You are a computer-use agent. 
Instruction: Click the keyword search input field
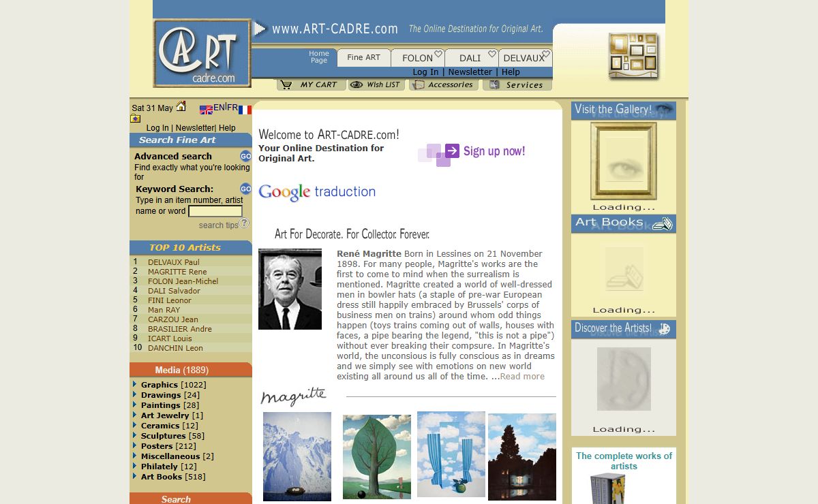click(215, 211)
